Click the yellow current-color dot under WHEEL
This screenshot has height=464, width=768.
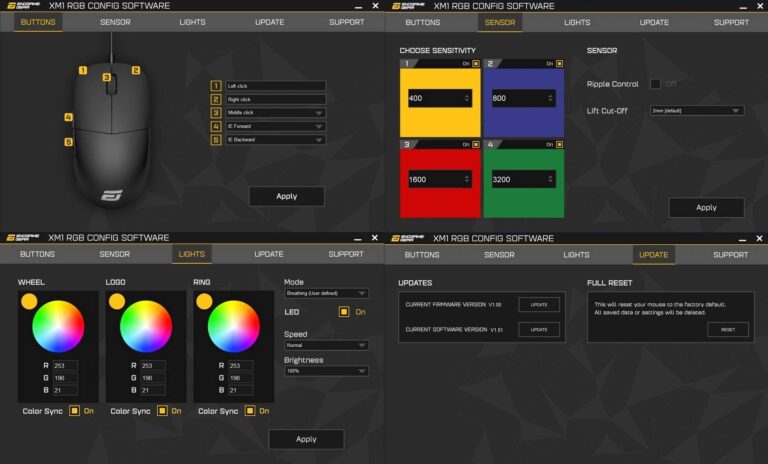coord(28,301)
